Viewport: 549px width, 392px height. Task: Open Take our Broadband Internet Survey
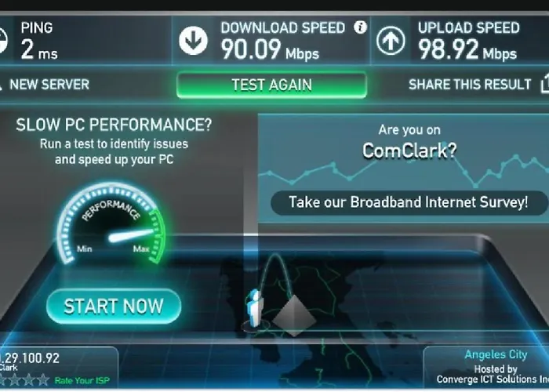tap(409, 202)
